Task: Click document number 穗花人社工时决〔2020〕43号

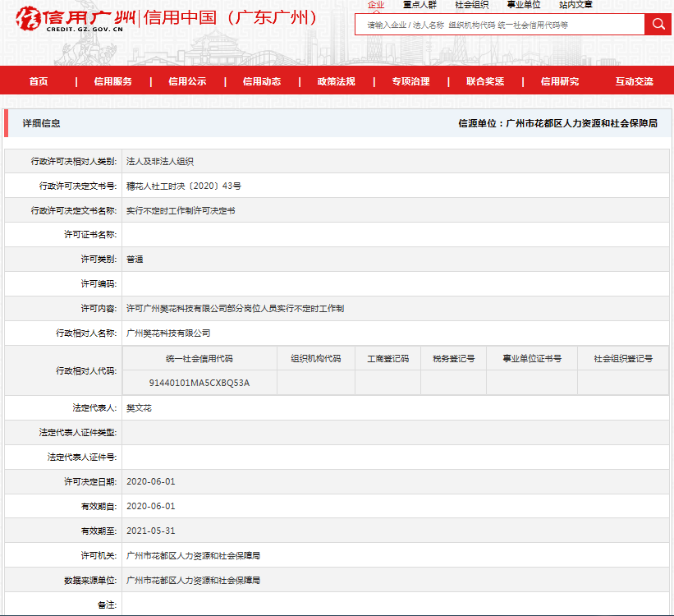Action: tap(184, 186)
